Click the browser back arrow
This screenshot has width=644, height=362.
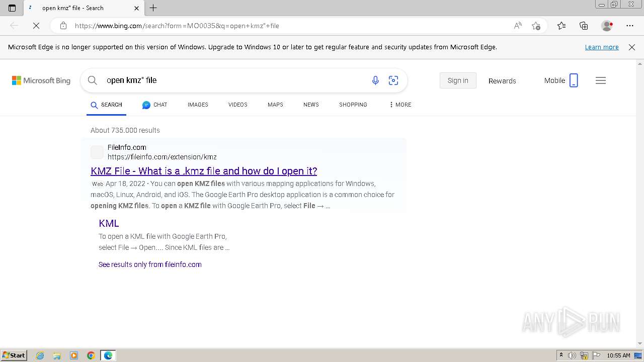pyautogui.click(x=14, y=26)
